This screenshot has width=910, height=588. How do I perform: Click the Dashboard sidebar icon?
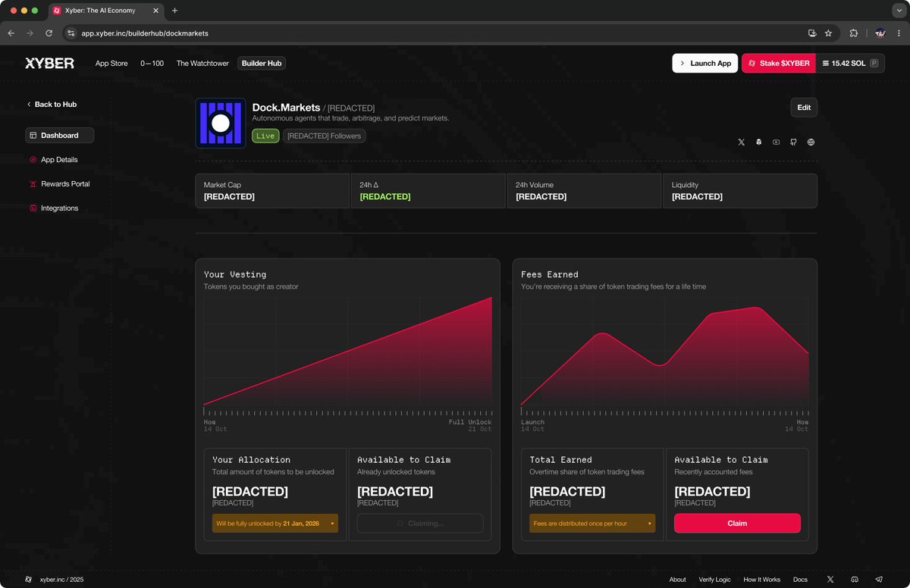click(33, 136)
